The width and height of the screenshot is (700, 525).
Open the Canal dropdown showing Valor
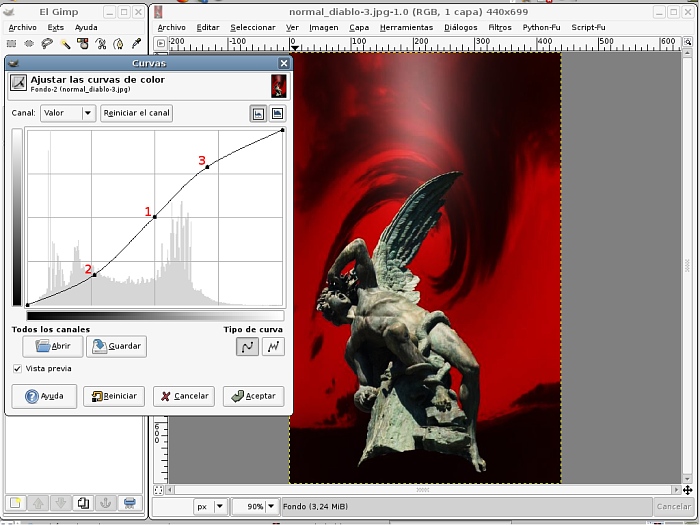[x=67, y=113]
